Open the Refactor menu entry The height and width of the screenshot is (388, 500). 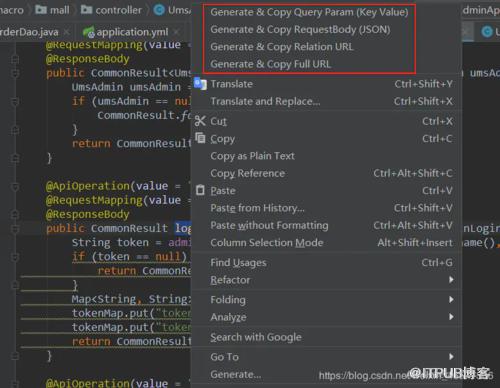point(230,280)
